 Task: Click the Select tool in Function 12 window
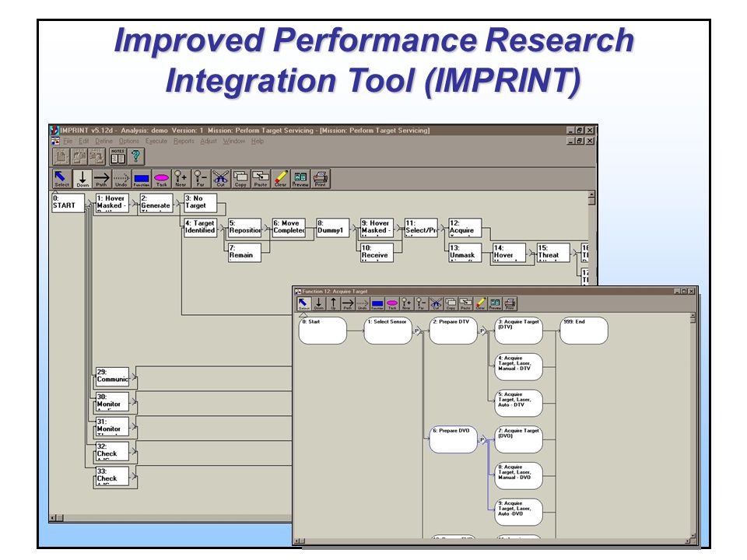pyautogui.click(x=304, y=303)
